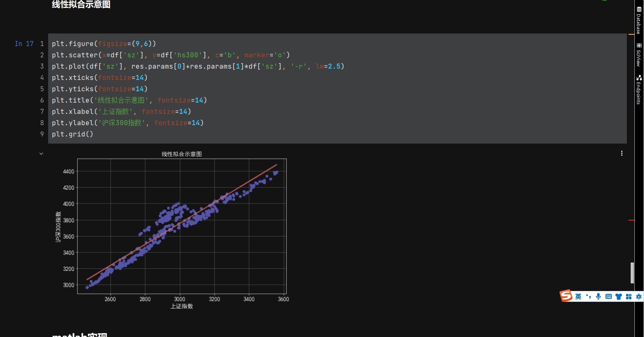Jump to the red error stripe marker

click(631, 220)
